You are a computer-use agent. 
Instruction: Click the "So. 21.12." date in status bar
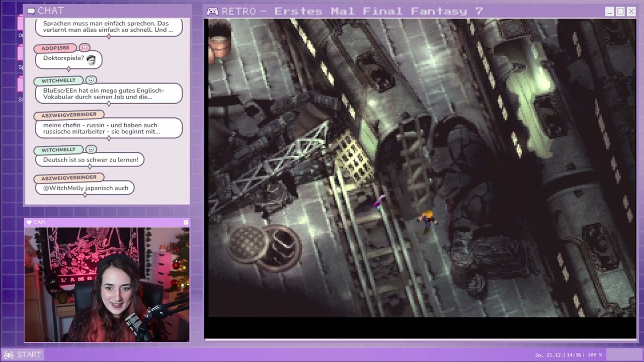549,355
